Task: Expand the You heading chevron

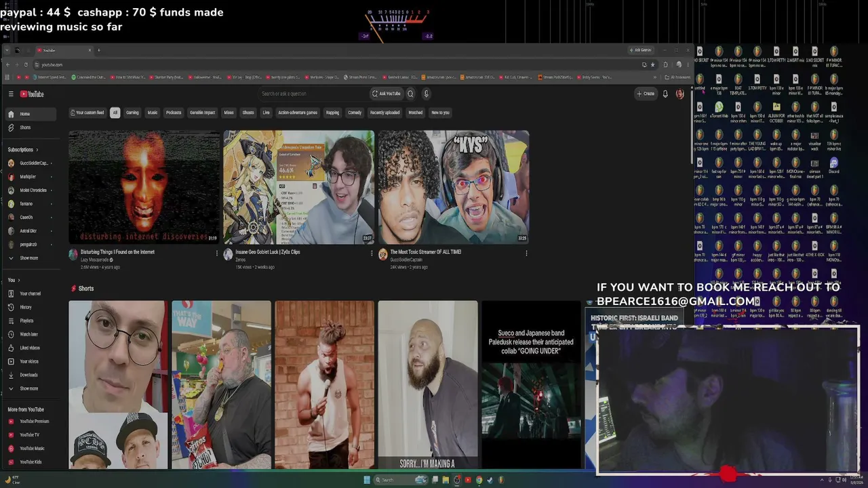Action: point(19,281)
